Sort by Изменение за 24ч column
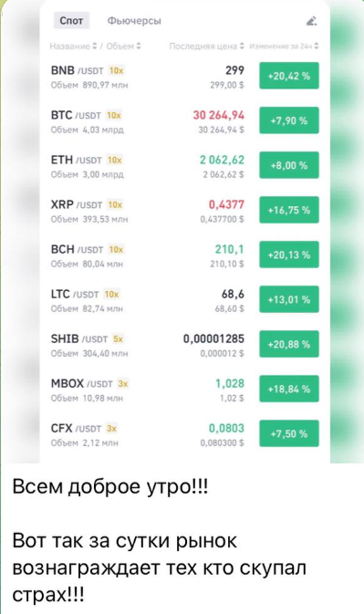This screenshot has width=364, height=614. coord(284,47)
